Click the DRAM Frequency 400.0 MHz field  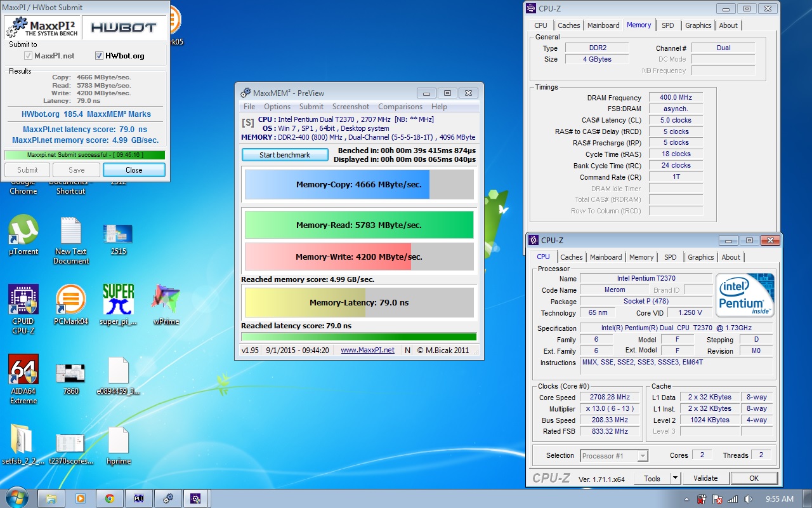pos(676,98)
